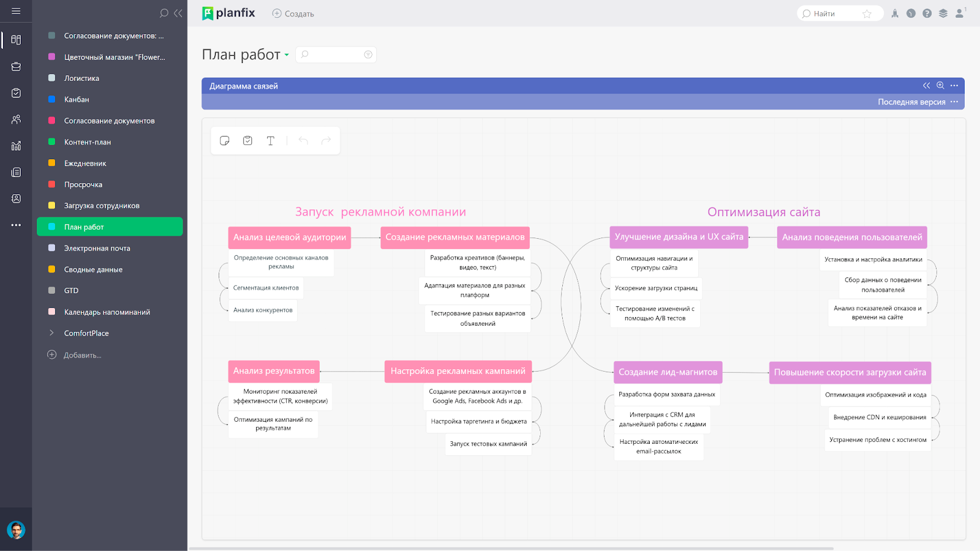Toggle the star favorite in the search field
This screenshot has width=980, height=551.
(x=867, y=13)
